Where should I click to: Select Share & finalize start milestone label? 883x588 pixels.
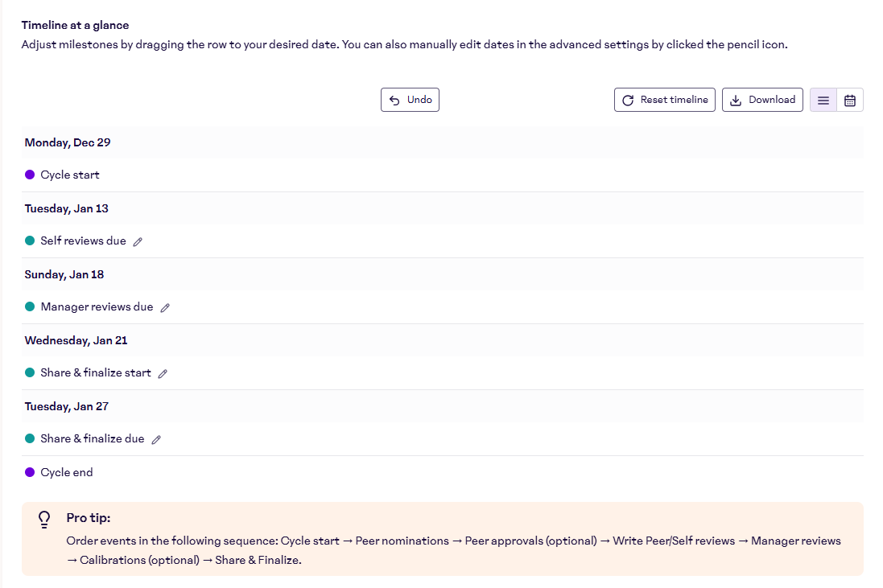click(x=96, y=373)
